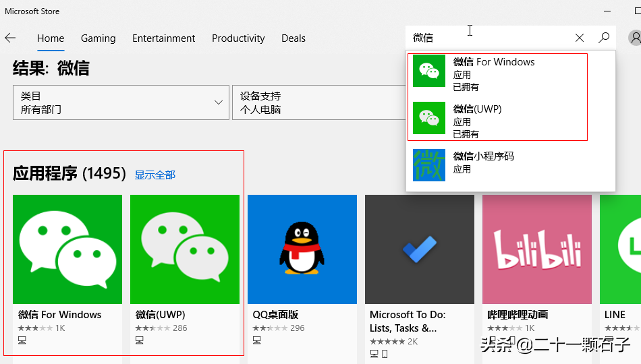Click PC device icon under 微信 For Windows
This screenshot has width=641, height=364.
(22, 340)
